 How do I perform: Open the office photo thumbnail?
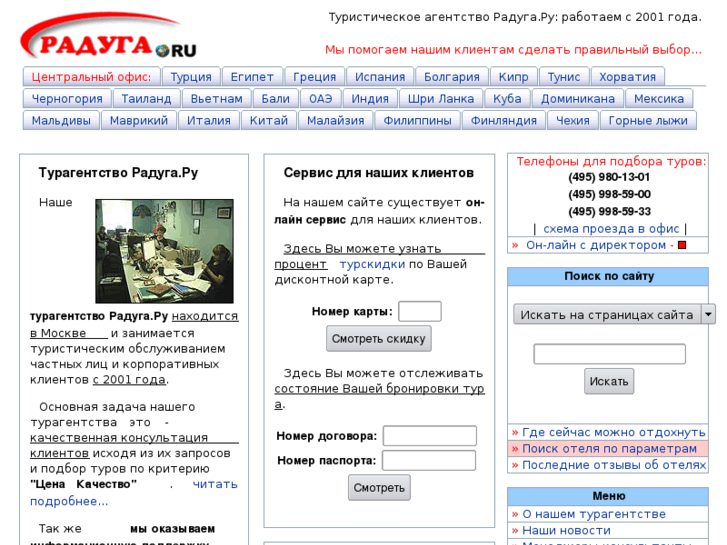pos(164,250)
